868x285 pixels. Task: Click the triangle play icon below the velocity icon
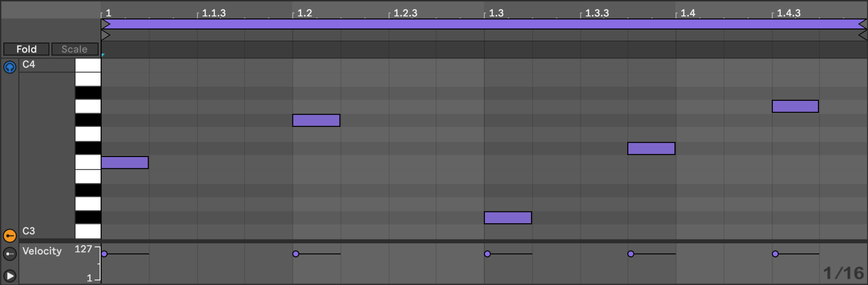tap(10, 276)
